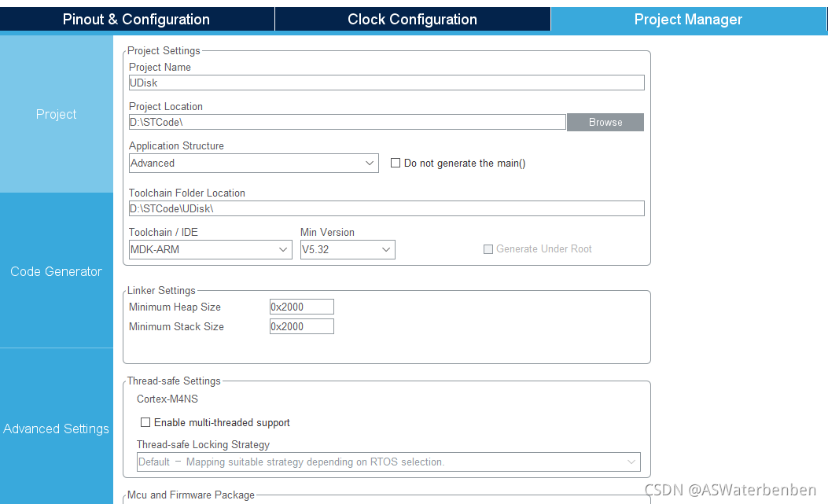
Task: Click the Project Name field containing UDisk
Action: click(x=387, y=83)
